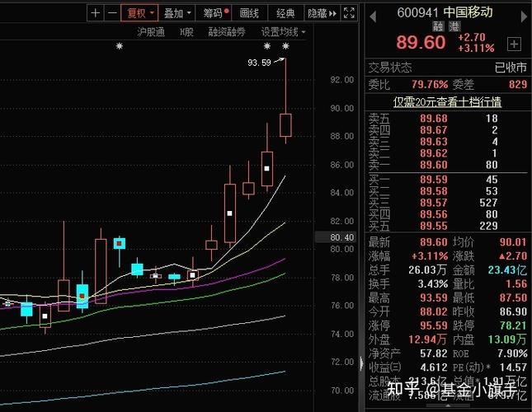Toggle the 沪股通 indicator

tap(151, 32)
